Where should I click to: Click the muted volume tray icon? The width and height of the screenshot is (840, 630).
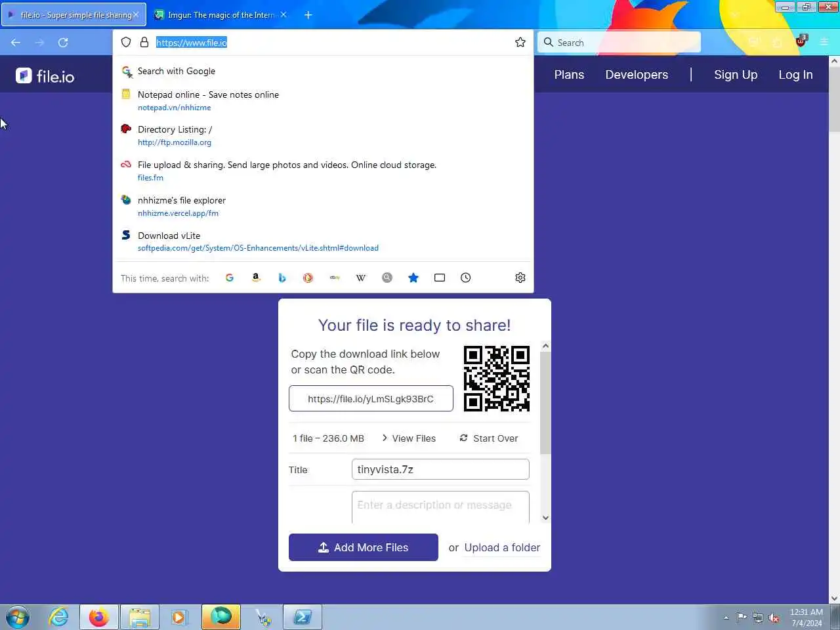pyautogui.click(x=774, y=618)
